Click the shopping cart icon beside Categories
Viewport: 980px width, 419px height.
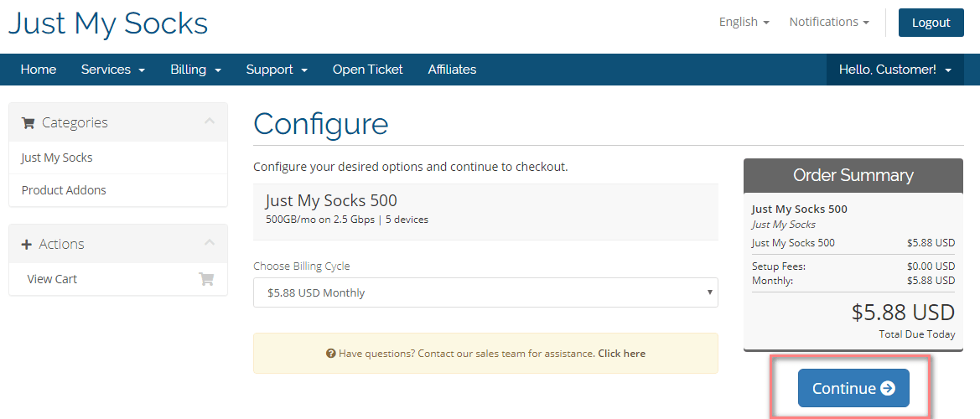coord(28,123)
